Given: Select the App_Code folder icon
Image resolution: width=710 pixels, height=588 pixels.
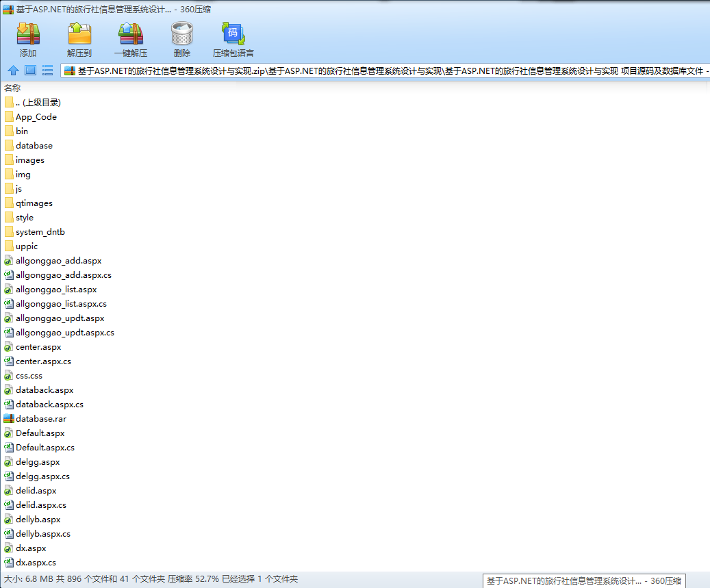Looking at the screenshot, I should pyautogui.click(x=9, y=117).
